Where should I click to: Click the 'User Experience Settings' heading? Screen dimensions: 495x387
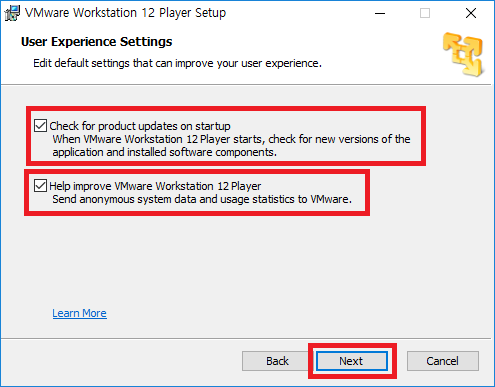pos(97,42)
